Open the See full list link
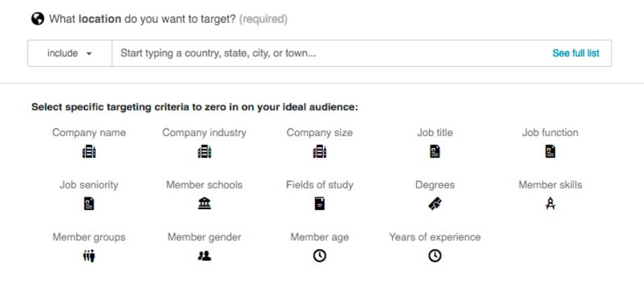The image size is (644, 289). 576,54
